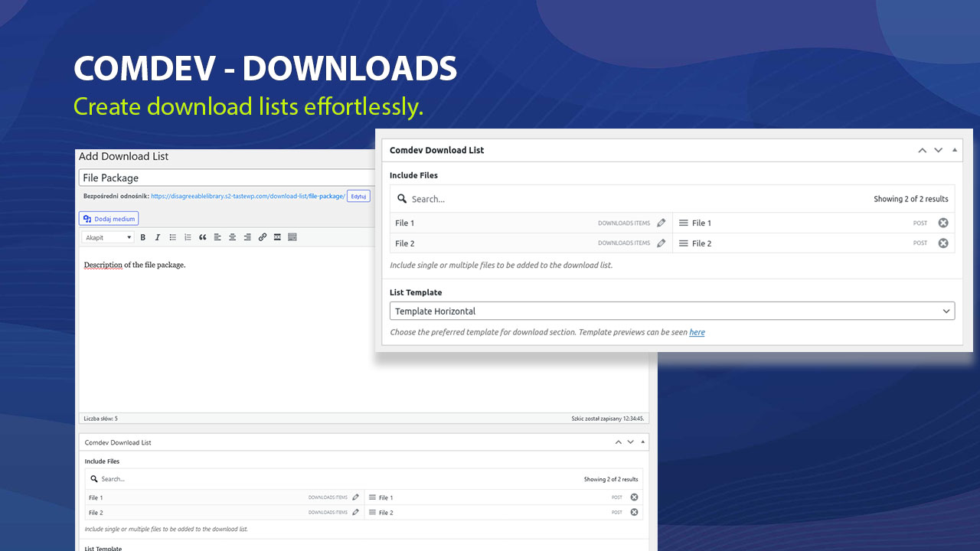The width and height of the screenshot is (980, 551).
Task: Grab File 2 handle in editor's small metabox
Action: pyautogui.click(x=373, y=512)
